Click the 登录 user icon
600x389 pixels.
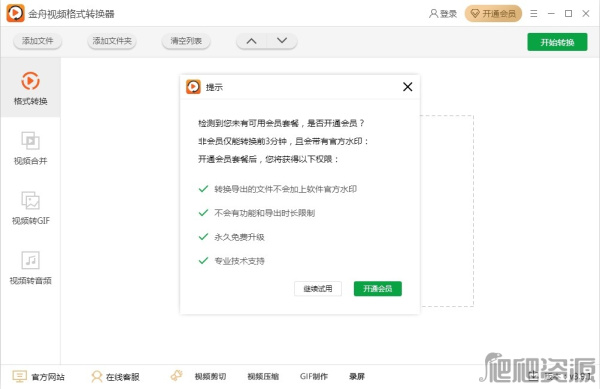(x=433, y=14)
